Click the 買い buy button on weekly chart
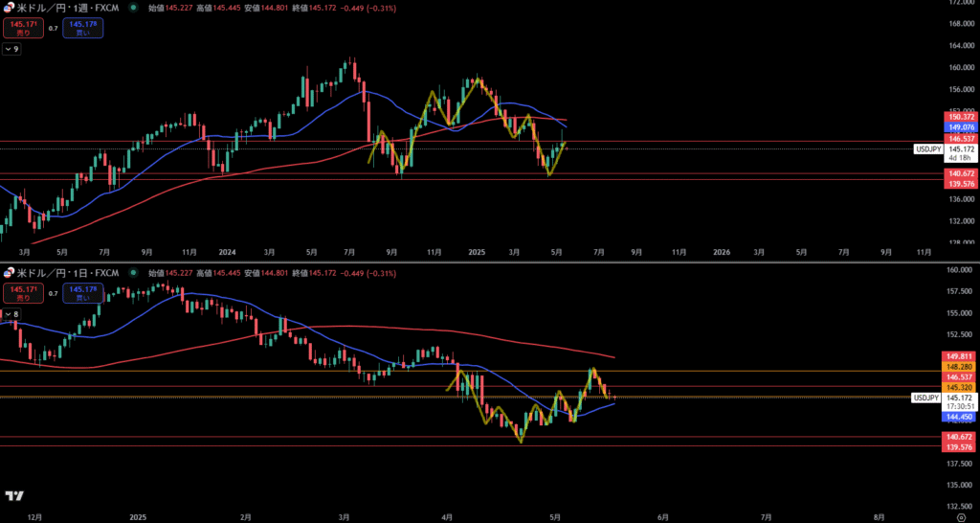This screenshot has width=980, height=523. tap(83, 28)
